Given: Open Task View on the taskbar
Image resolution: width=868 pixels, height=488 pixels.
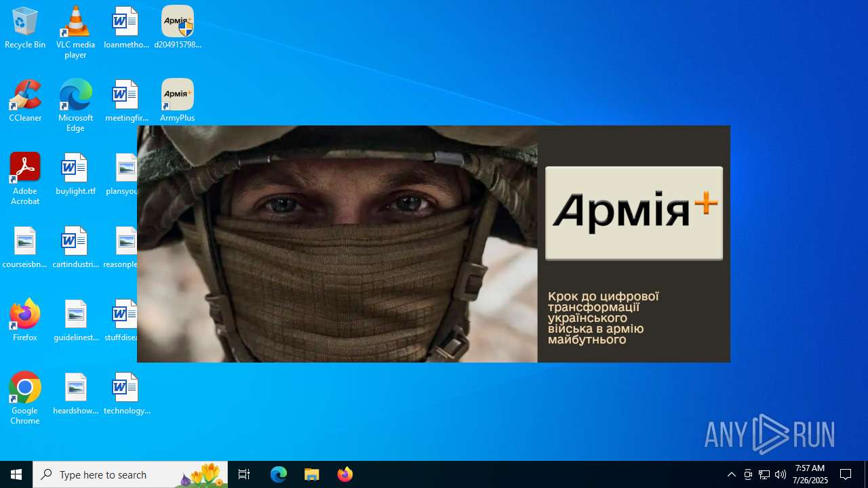Looking at the screenshot, I should coord(244,474).
